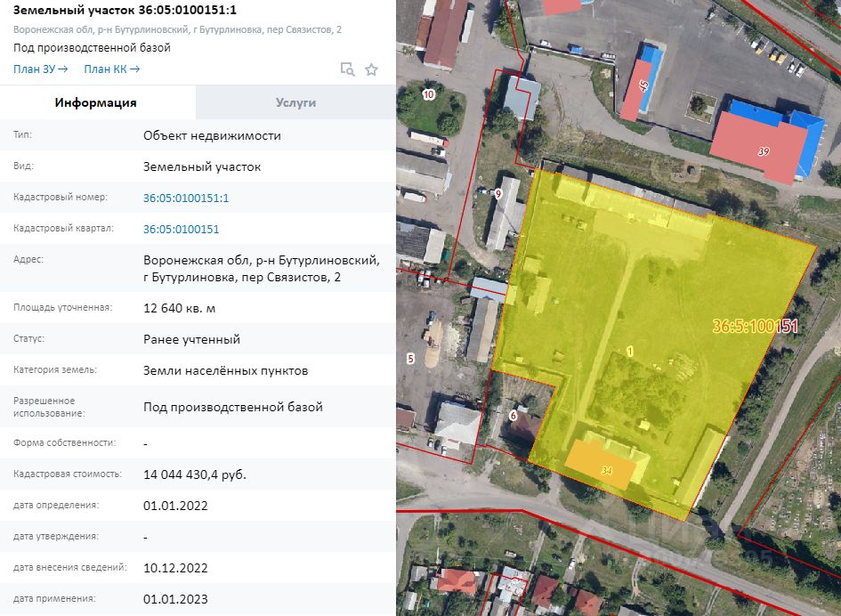
Task: Click the cadastral value 14 044 430,4 руб.
Action: click(194, 474)
